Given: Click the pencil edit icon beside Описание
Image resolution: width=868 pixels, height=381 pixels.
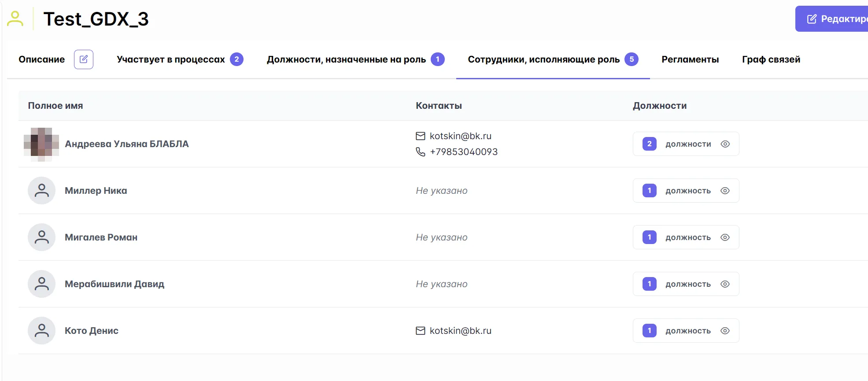Looking at the screenshot, I should click(84, 59).
